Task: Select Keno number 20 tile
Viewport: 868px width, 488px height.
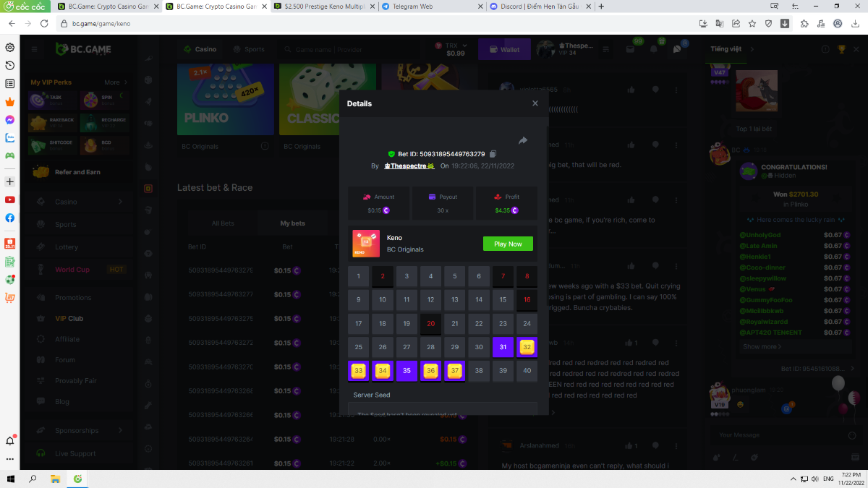Action: tap(431, 324)
